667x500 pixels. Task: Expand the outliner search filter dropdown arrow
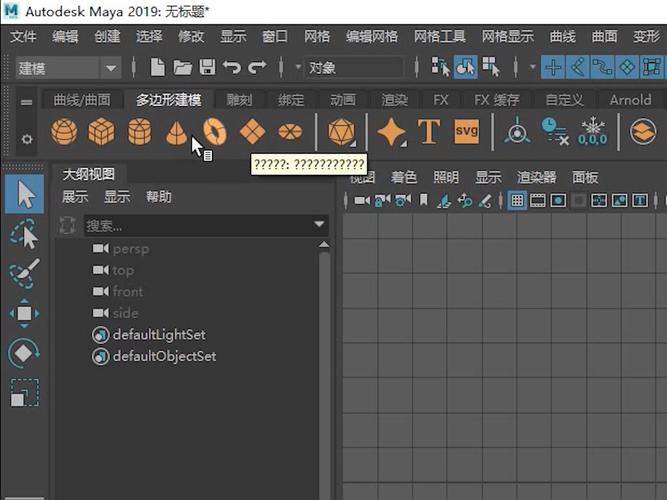(320, 225)
